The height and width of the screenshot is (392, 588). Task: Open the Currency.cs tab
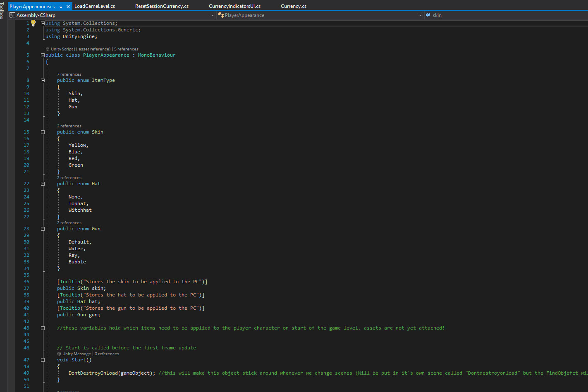pos(294,6)
